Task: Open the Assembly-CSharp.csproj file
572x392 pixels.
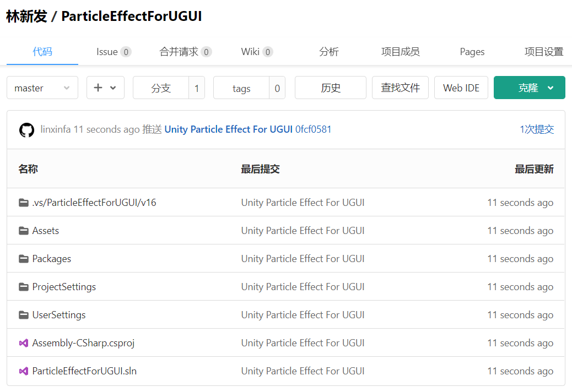Action: point(83,343)
